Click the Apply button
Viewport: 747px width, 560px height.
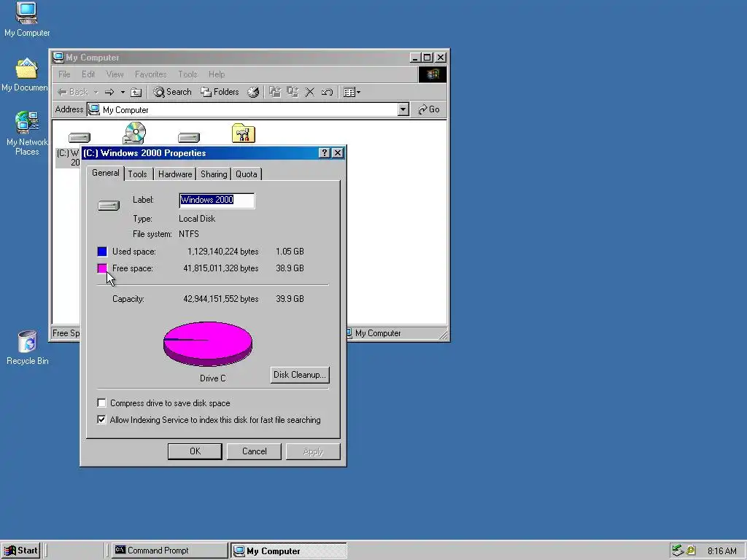313,451
